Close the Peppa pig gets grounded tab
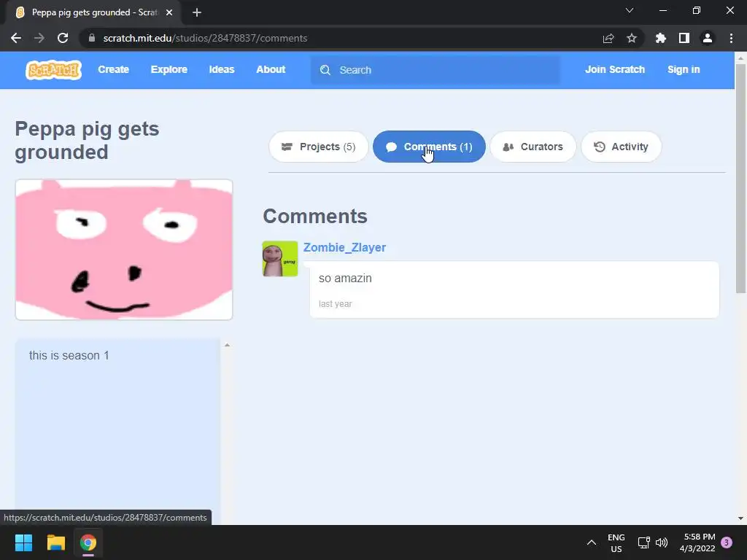 coord(169,12)
